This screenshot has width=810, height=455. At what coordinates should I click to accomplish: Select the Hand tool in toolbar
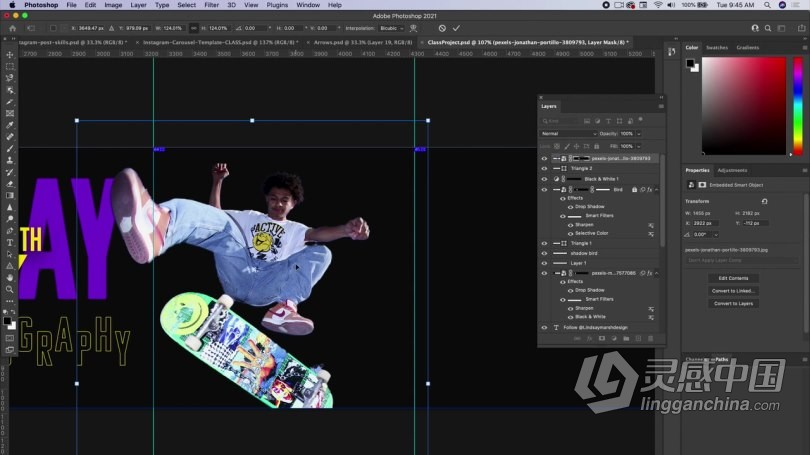pos(10,278)
